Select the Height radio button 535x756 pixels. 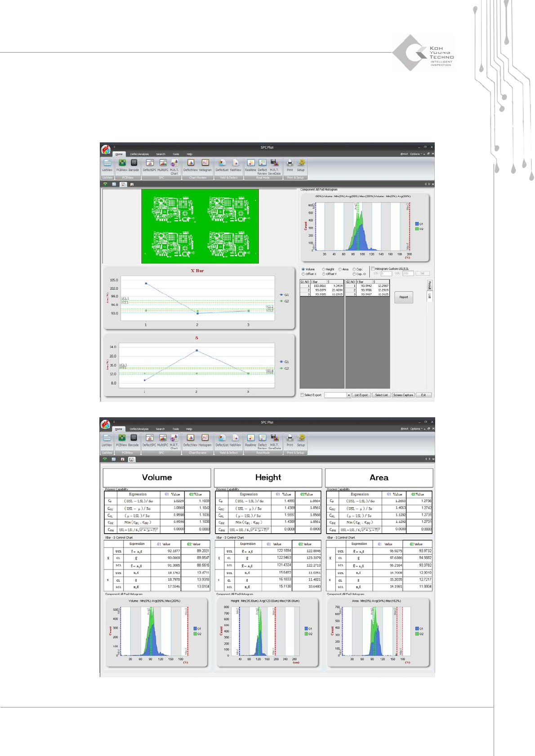324,270
